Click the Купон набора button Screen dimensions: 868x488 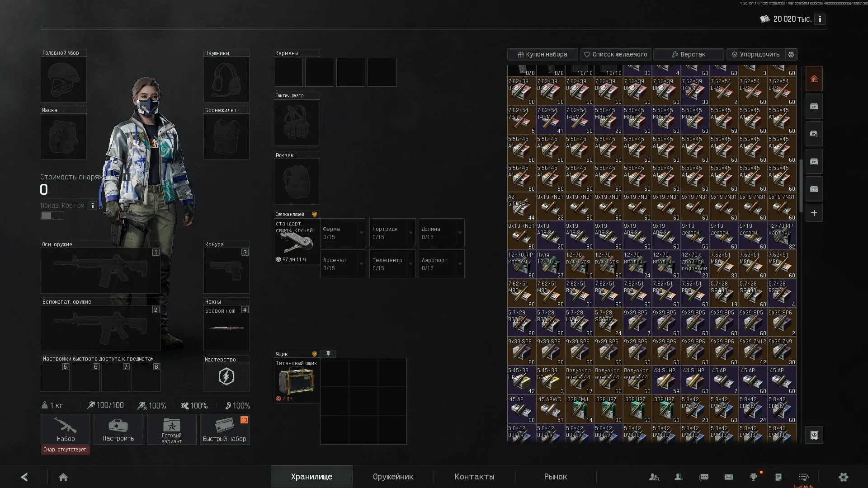(542, 54)
